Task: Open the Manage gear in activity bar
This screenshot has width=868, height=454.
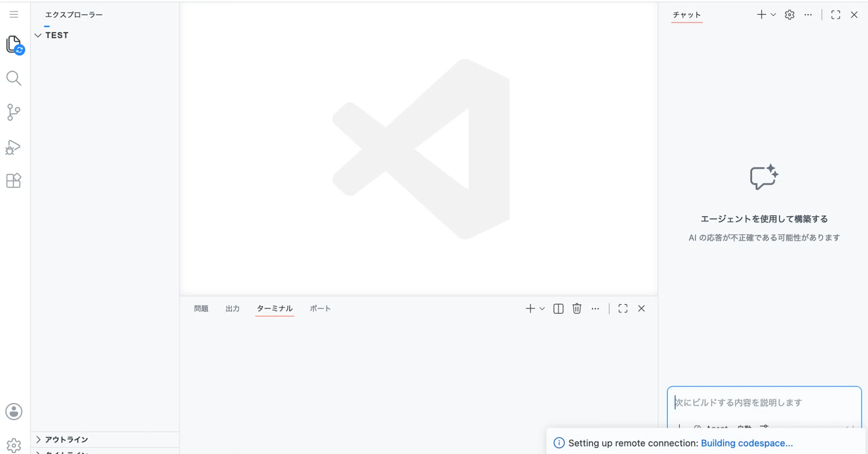Action: tap(14, 445)
